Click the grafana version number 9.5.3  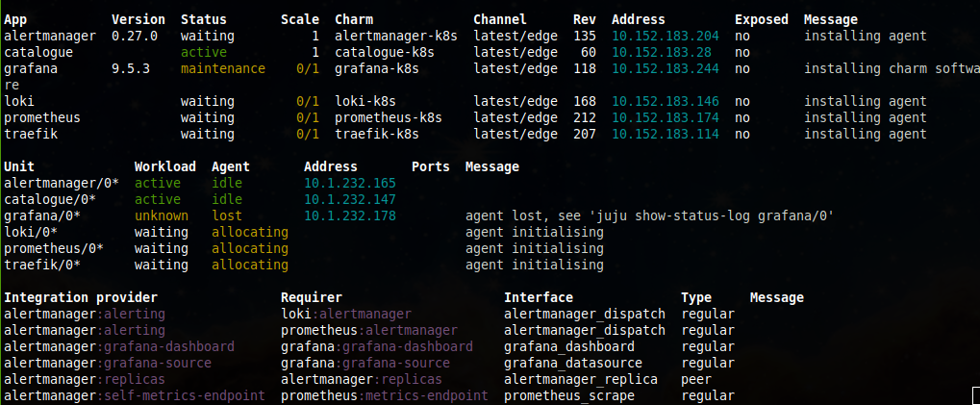pyautogui.click(x=131, y=68)
